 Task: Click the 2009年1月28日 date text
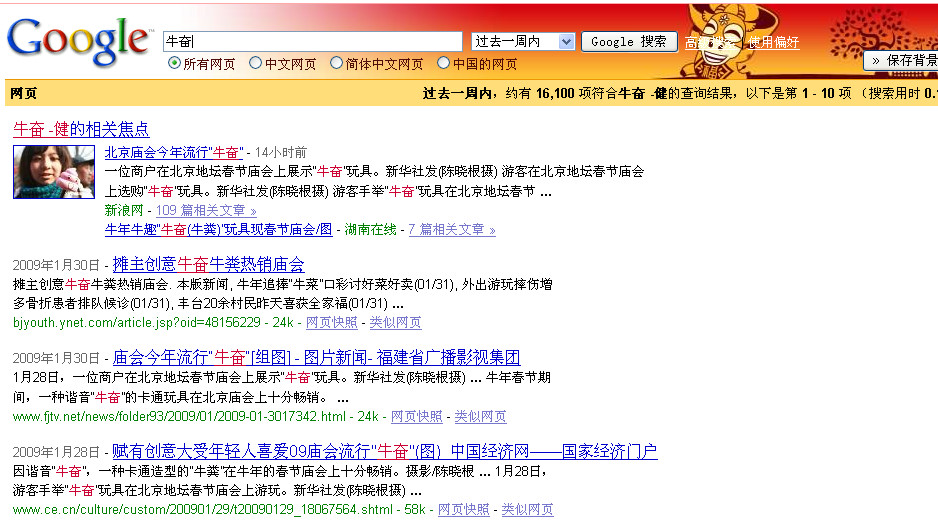(56, 452)
